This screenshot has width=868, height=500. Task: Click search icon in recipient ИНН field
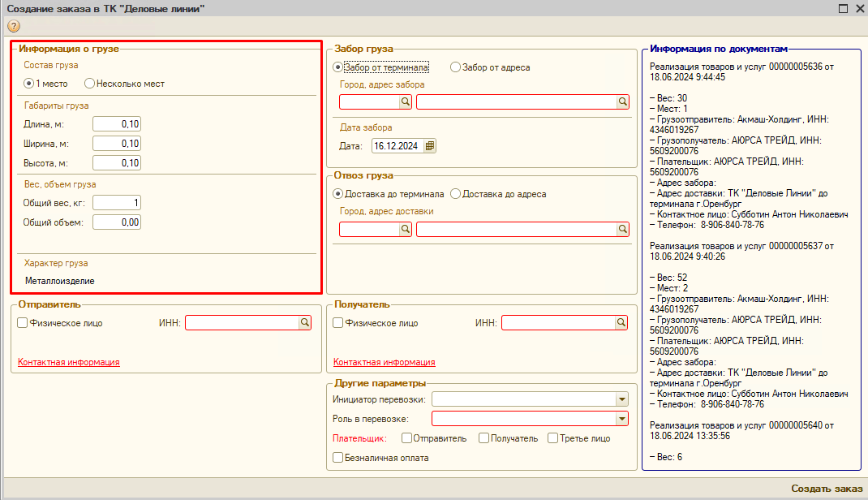click(621, 323)
